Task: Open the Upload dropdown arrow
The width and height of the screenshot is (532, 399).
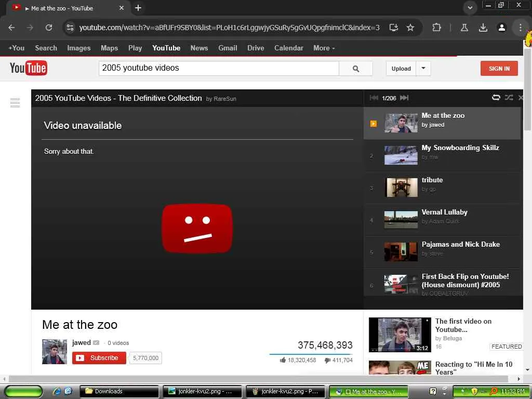Action: pyautogui.click(x=423, y=69)
